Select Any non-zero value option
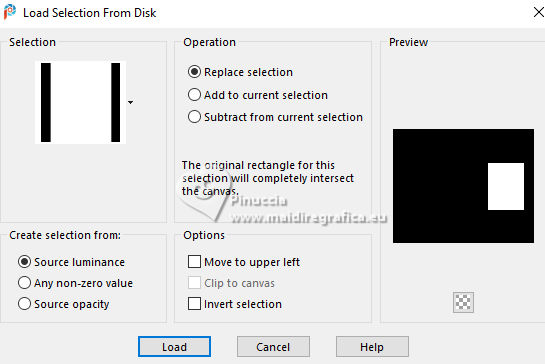This screenshot has width=545, height=364. 24,283
